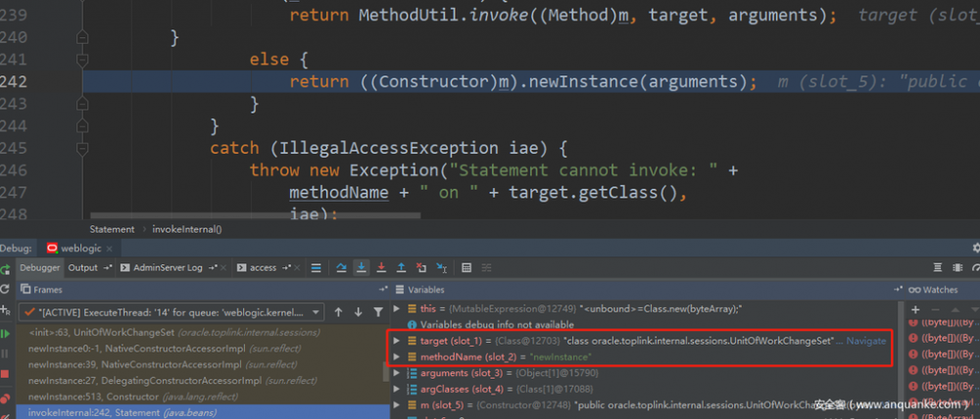
Task: Click the memory chip icon in debugger toolbar
Action: point(957,268)
